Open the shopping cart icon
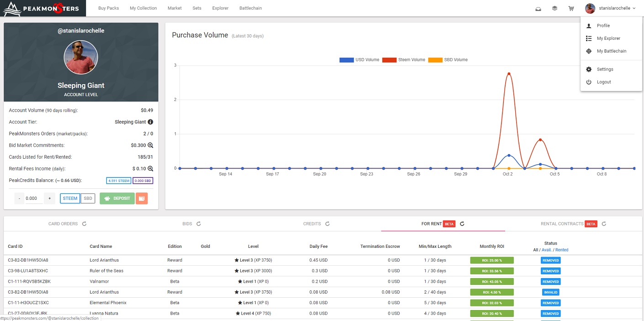Image resolution: width=644 pixels, height=321 pixels. click(571, 8)
